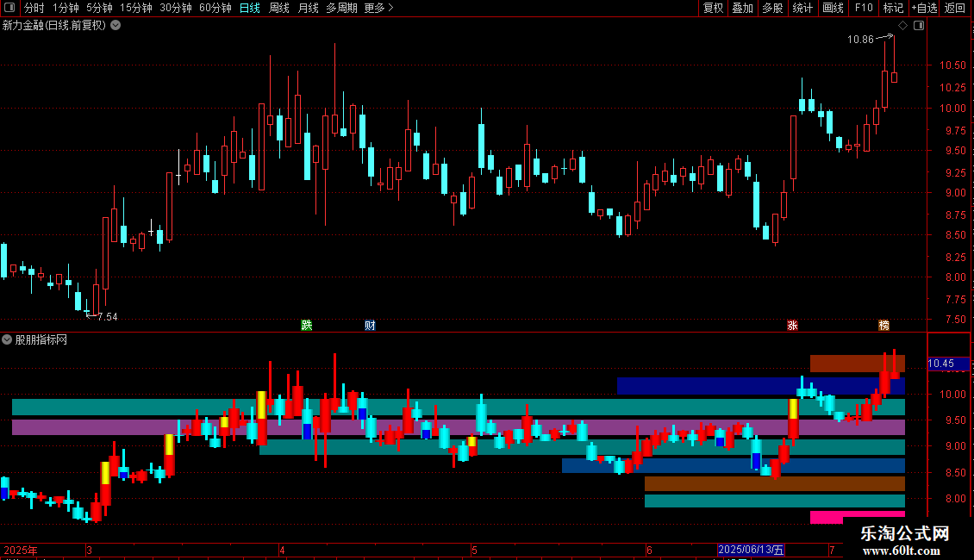Click month 4 on time axis
The height and width of the screenshot is (560, 974).
pyautogui.click(x=282, y=550)
